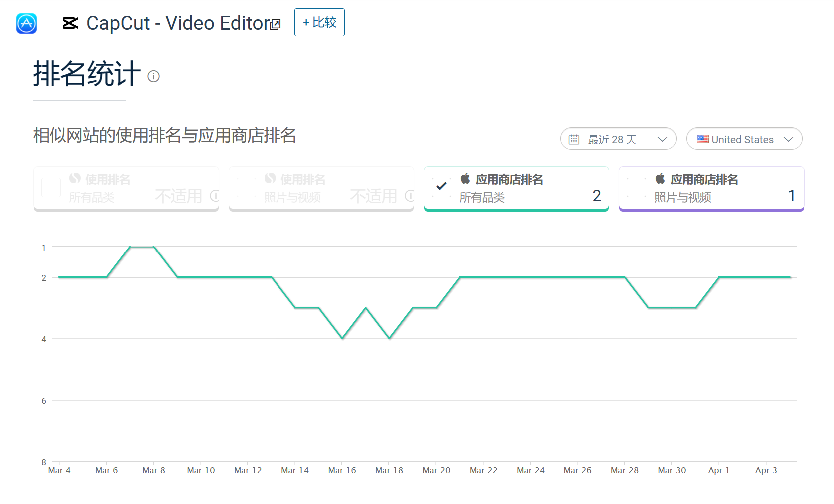Click the chart line peak at Mar 8
This screenshot has width=834, height=504.
(x=153, y=247)
